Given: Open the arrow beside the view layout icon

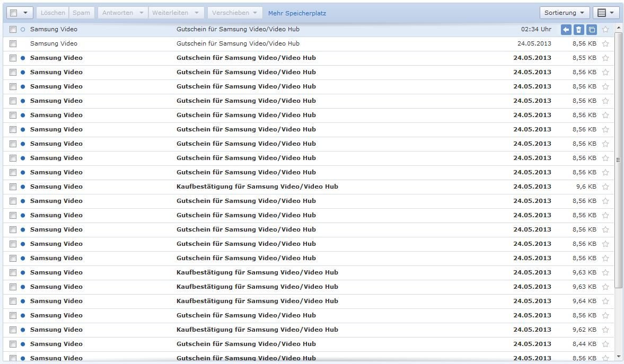Looking at the screenshot, I should click(x=612, y=13).
